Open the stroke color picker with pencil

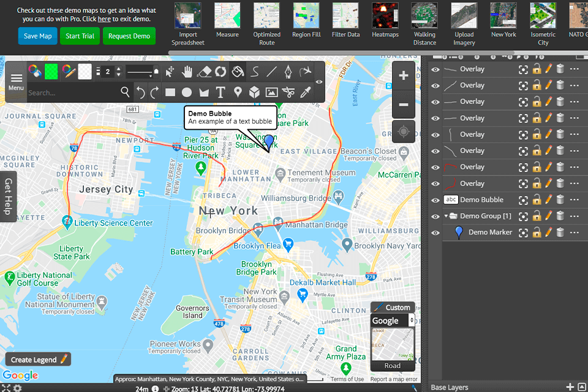pyautogui.click(x=69, y=71)
